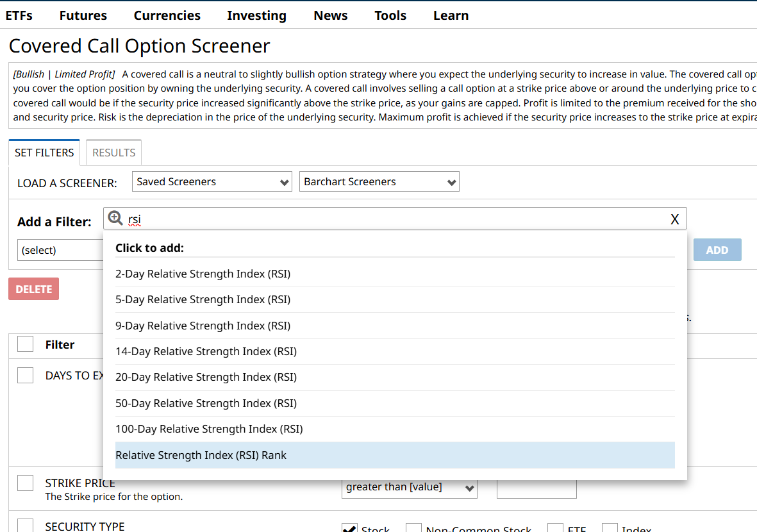Tick the Strike Price filter checkbox
Viewport: 757px width, 532px height.
coord(25,483)
